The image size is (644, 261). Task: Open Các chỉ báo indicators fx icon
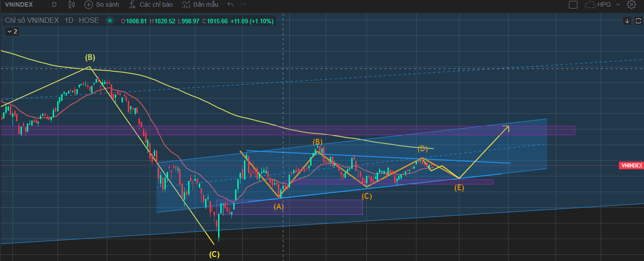[x=132, y=5]
